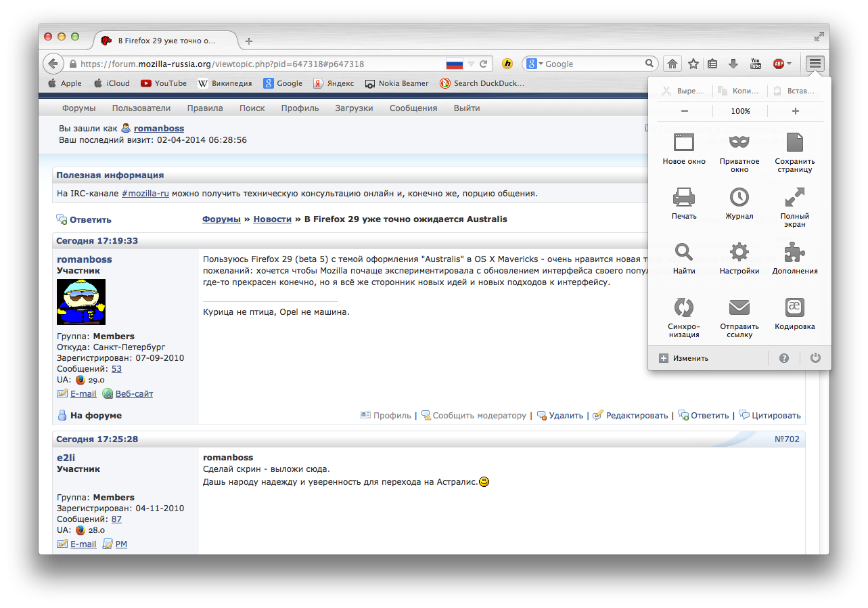
Task: Click Save Page icon (Сохранить страницу)
Action: coord(795,142)
